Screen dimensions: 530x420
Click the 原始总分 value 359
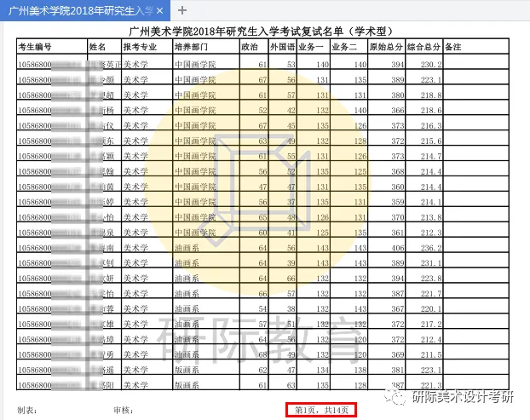coord(398,202)
